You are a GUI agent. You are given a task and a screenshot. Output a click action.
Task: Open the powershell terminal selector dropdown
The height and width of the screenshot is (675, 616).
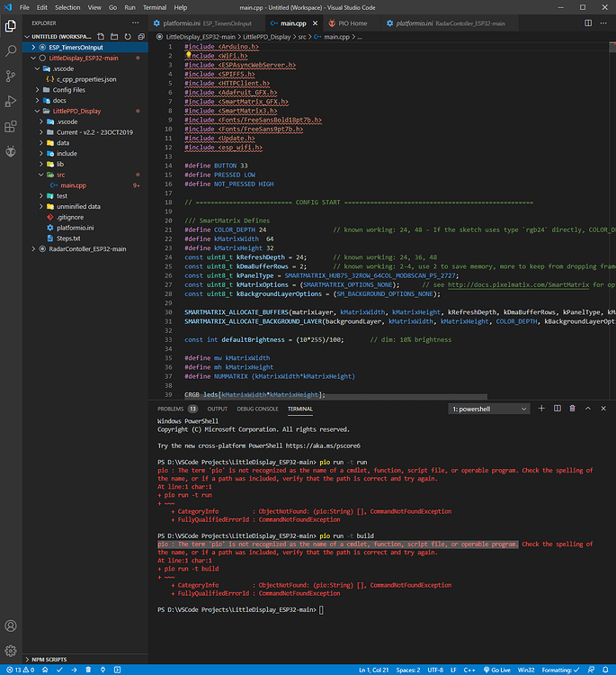[489, 409]
